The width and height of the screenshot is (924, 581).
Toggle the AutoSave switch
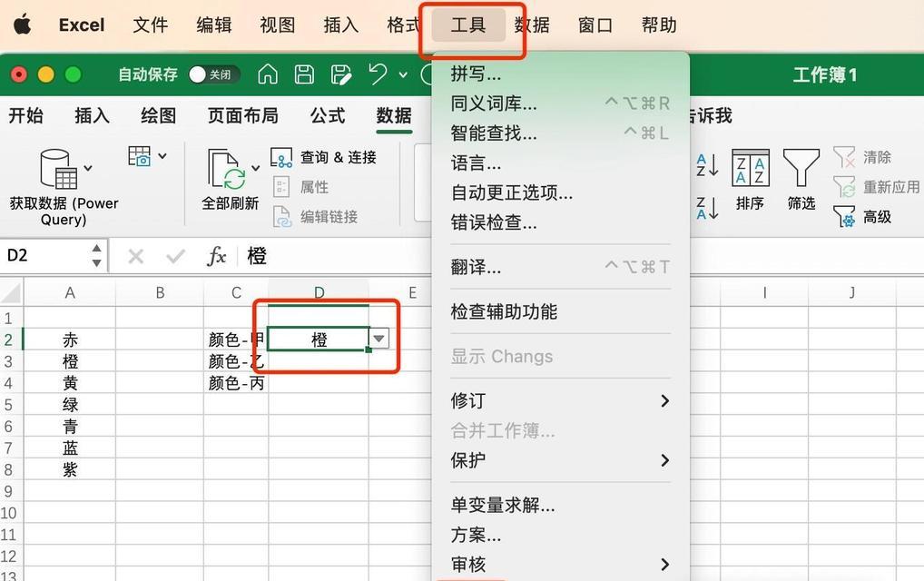pyautogui.click(x=214, y=74)
